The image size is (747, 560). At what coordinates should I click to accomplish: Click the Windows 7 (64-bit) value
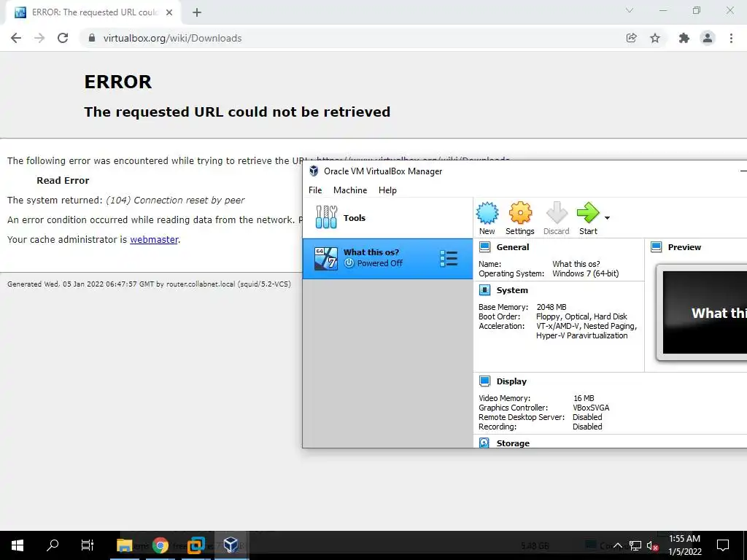(x=586, y=273)
